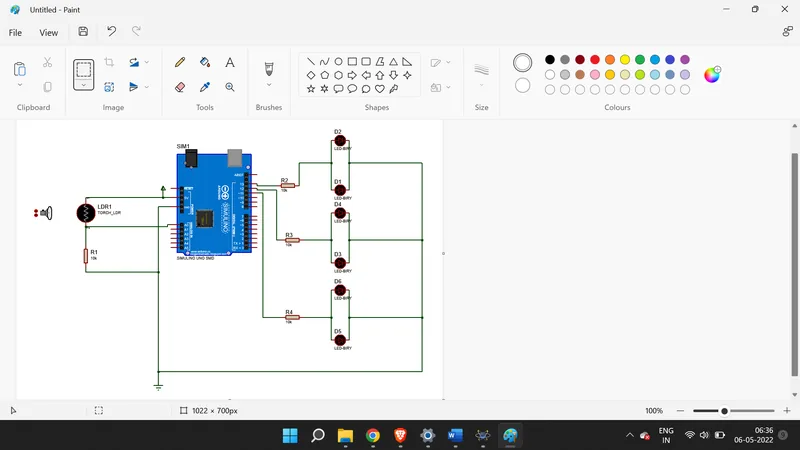Open the View menu
The width and height of the screenshot is (800, 450).
pyautogui.click(x=48, y=33)
